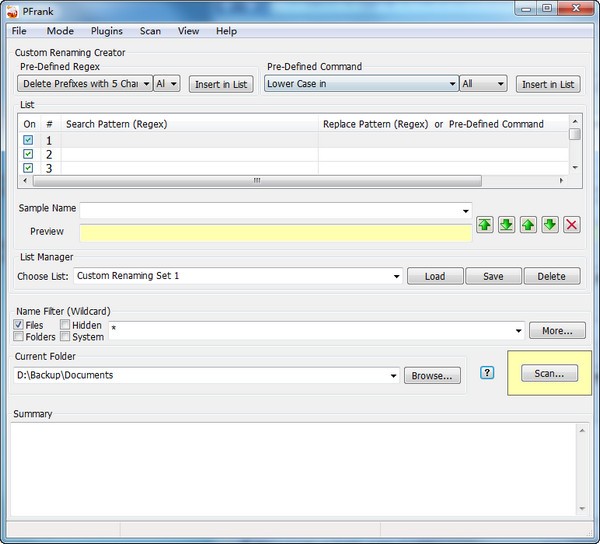This screenshot has width=600, height=544.
Task: Click the Summary scrollbar up arrow
Action: (x=582, y=431)
